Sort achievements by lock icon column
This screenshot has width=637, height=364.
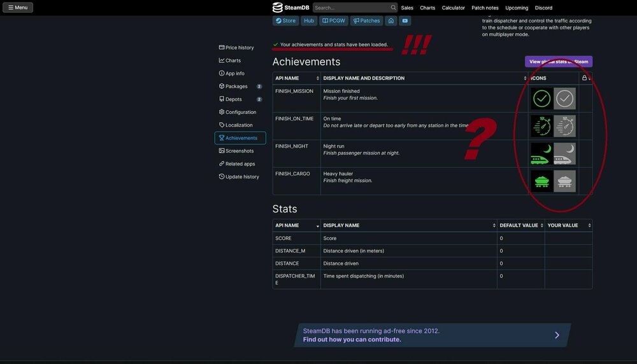click(586, 78)
